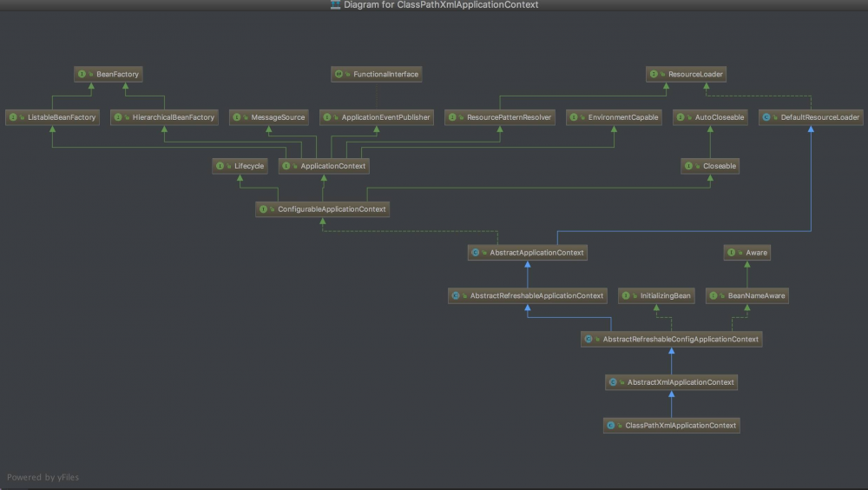Select the ResourceLoader node

[x=687, y=74]
